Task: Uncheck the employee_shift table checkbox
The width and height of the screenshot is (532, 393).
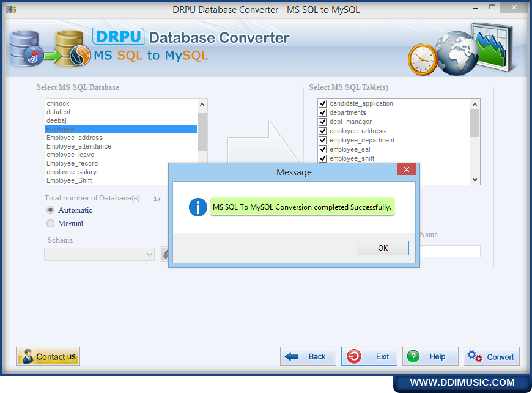Action: [x=323, y=158]
